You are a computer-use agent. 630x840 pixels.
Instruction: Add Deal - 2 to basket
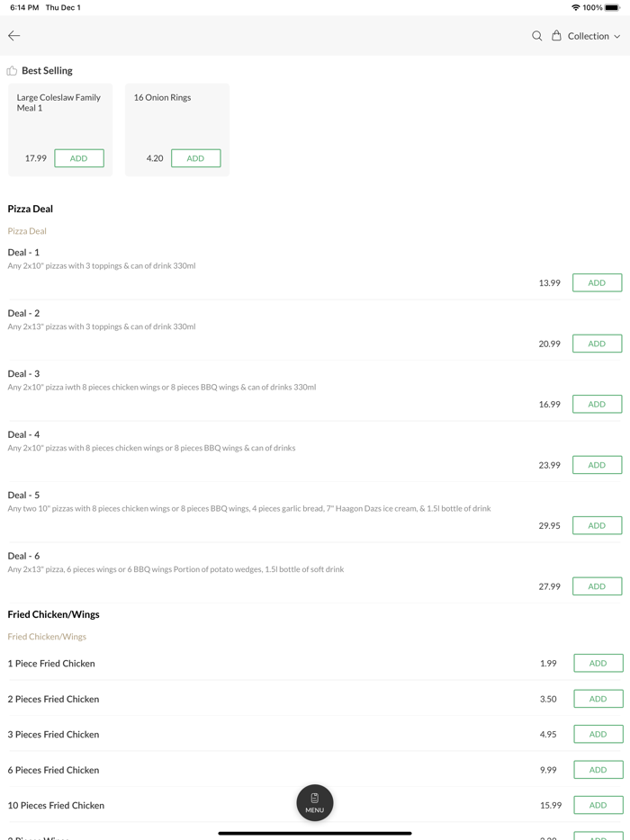597,344
